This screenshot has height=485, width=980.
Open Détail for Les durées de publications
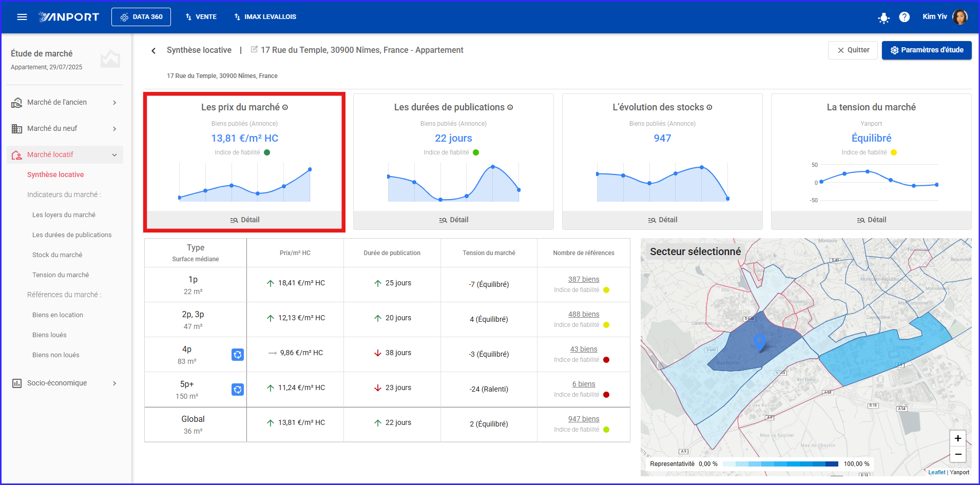pos(453,220)
